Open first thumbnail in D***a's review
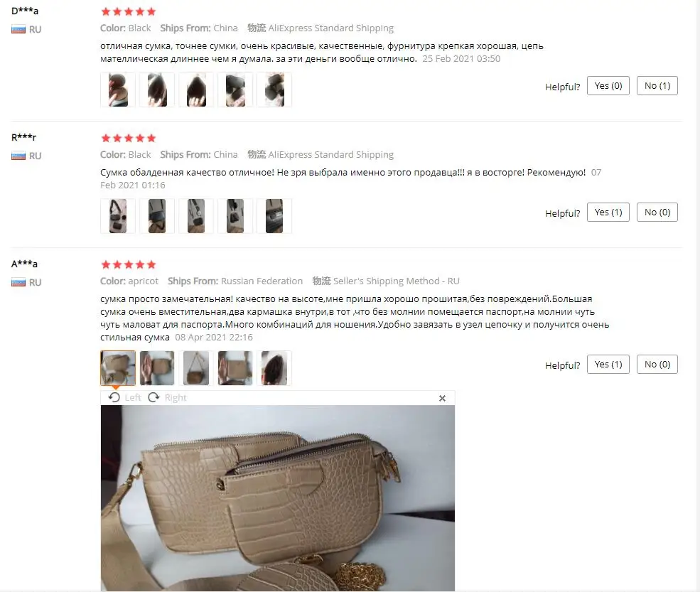This screenshot has width=700, height=592. click(118, 90)
